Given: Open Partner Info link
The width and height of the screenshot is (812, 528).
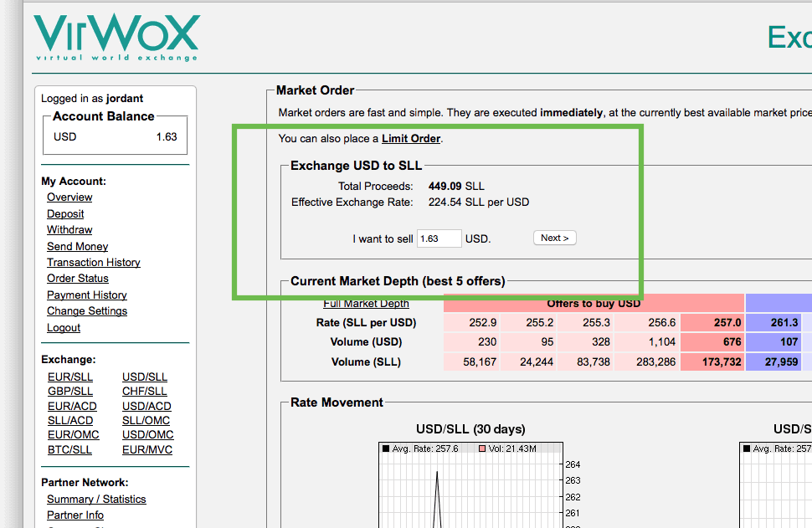Looking at the screenshot, I should click(75, 515).
